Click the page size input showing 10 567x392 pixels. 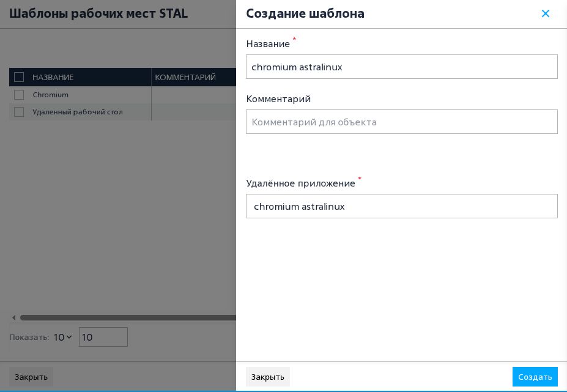tap(103, 337)
